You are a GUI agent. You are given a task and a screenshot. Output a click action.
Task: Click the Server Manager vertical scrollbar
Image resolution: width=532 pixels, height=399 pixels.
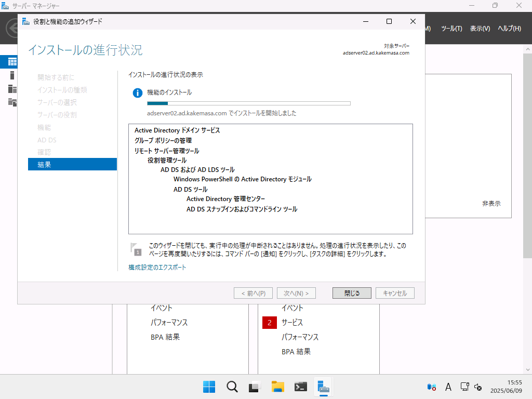click(x=528, y=156)
